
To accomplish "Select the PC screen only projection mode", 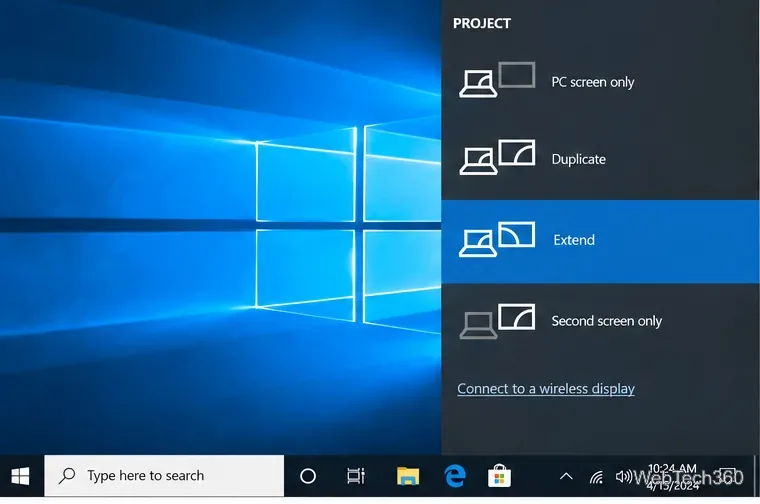I will click(x=600, y=82).
